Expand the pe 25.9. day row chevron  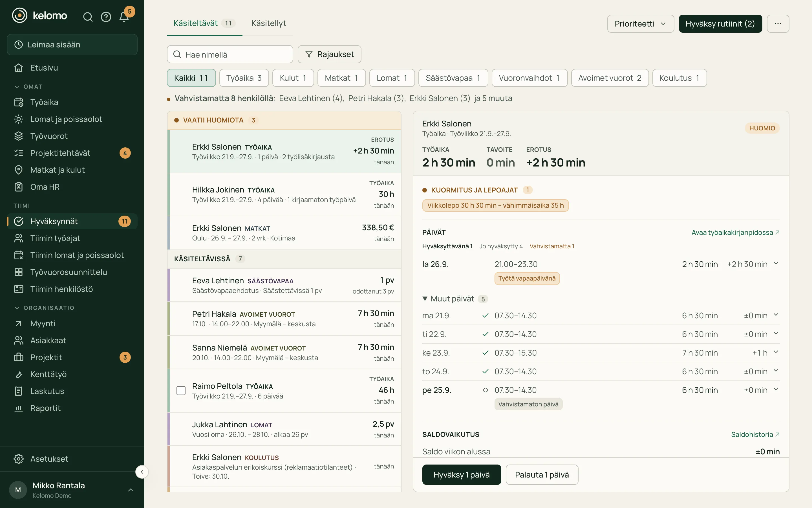click(776, 389)
